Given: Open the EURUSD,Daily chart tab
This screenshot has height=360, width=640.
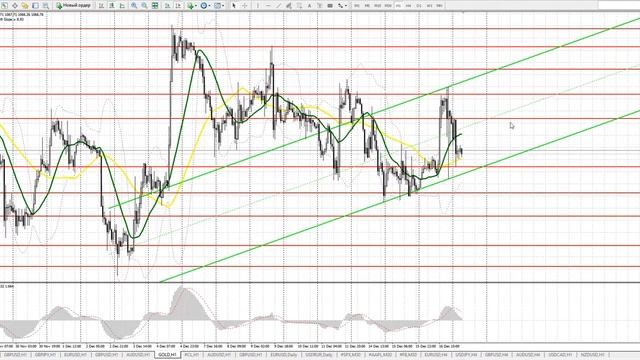Looking at the screenshot, I should 284,355.
